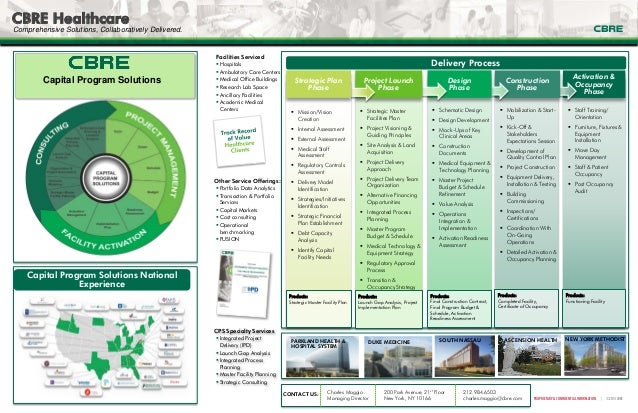638x413 pixels.
Task: Click the Alternative Financing Opportunities bullet
Action: 389,199
